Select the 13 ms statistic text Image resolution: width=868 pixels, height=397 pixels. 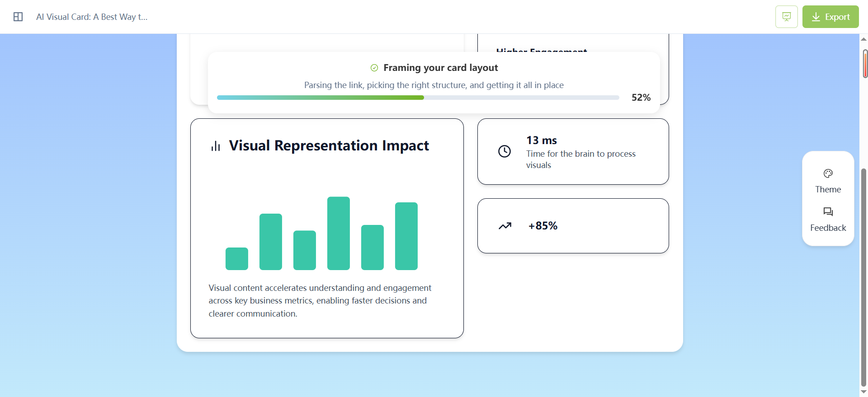click(x=541, y=140)
